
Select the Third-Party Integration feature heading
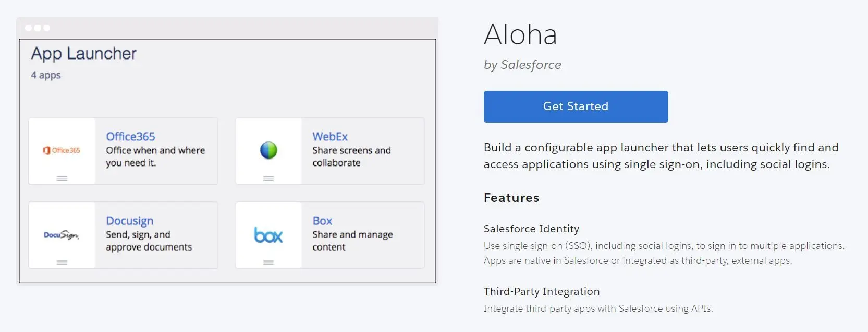pos(542,291)
